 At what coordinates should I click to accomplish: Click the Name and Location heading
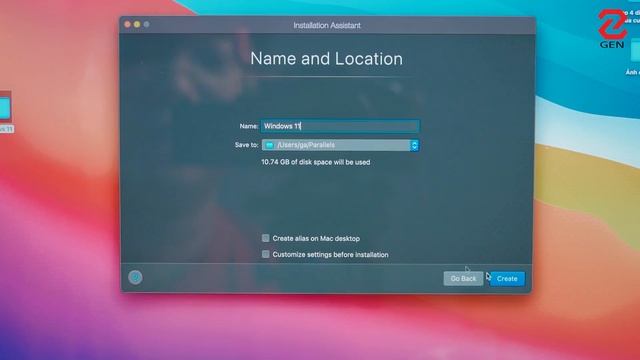pos(327,59)
